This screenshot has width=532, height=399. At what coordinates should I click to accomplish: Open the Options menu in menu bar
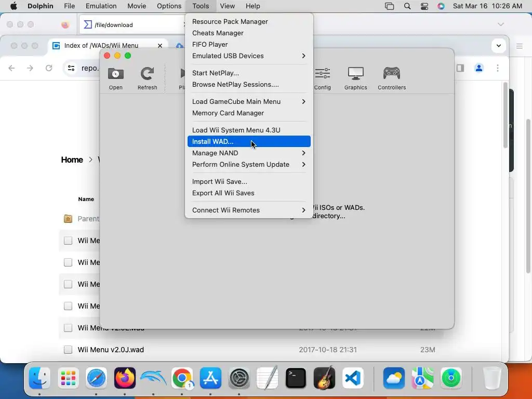[x=169, y=6]
